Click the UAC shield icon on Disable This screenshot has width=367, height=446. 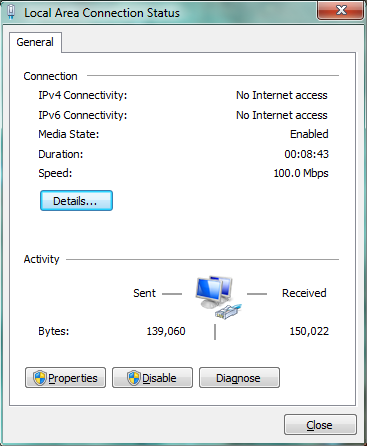[x=134, y=378]
